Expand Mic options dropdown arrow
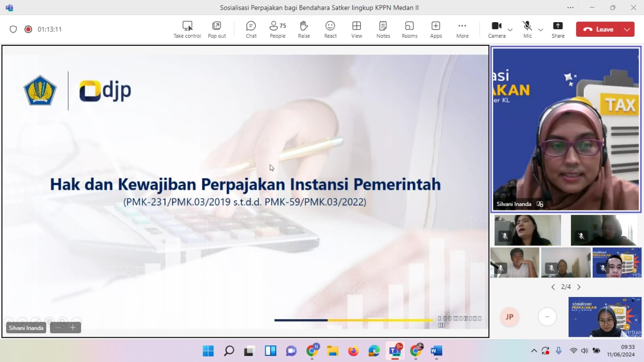Image resolution: width=644 pixels, height=362 pixels. (541, 30)
